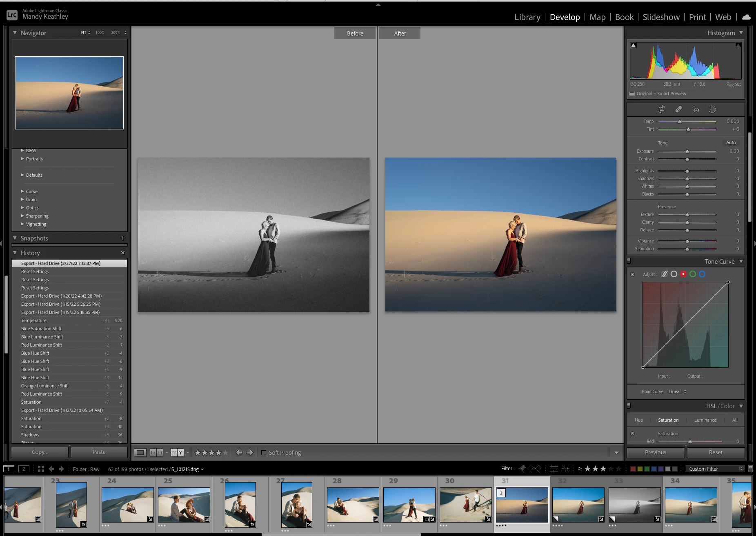Enable Soft Proofing checkbox

[264, 453]
